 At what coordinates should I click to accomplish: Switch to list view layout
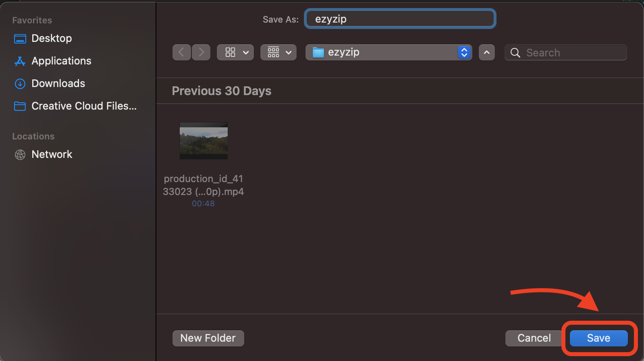273,52
